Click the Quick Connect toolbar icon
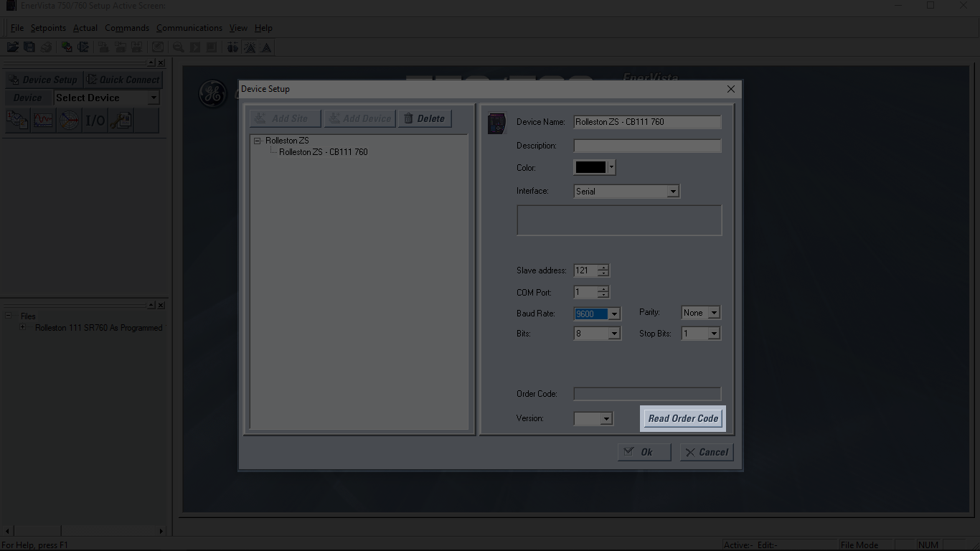 [x=83, y=47]
